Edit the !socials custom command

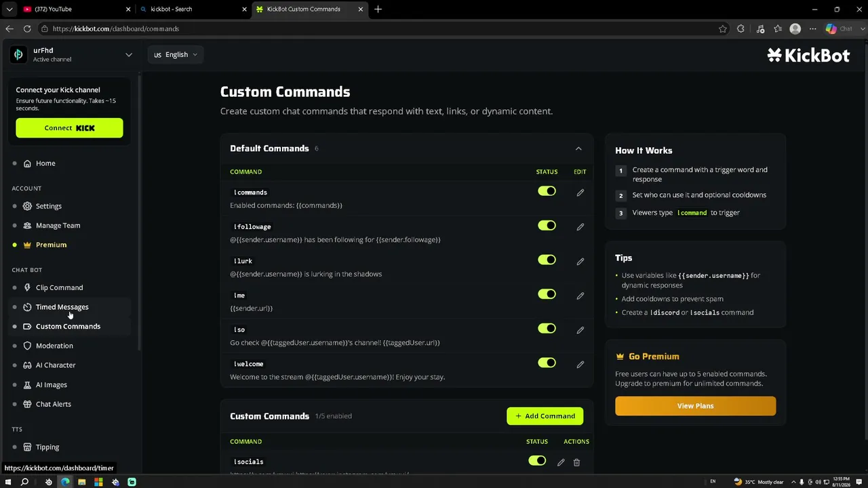click(561, 462)
